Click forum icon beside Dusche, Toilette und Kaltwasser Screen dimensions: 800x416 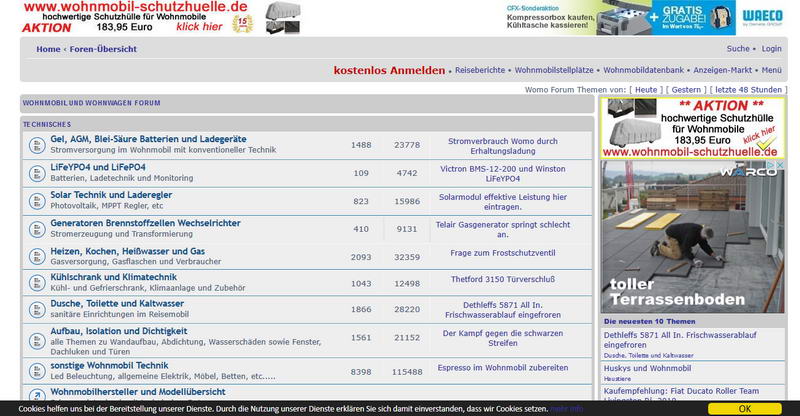(35, 310)
